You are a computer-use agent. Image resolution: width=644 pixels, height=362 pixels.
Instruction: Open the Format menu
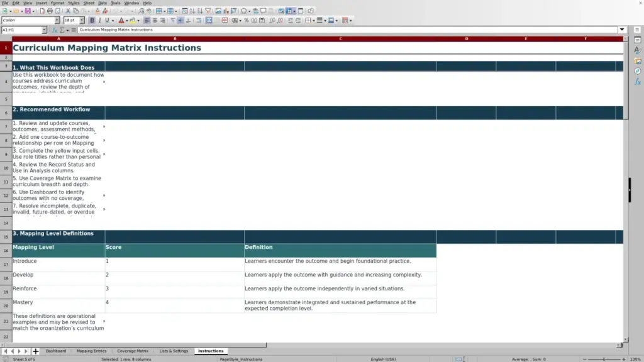(x=57, y=3)
